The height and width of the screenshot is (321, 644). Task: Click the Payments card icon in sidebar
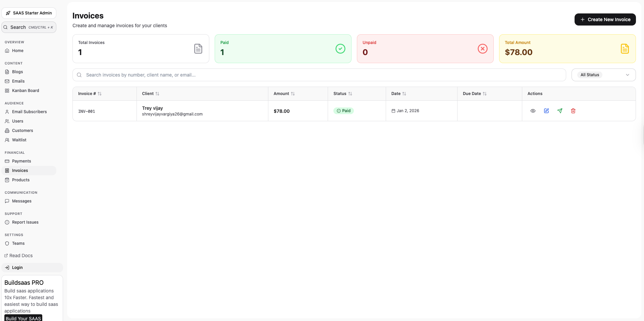[7, 161]
